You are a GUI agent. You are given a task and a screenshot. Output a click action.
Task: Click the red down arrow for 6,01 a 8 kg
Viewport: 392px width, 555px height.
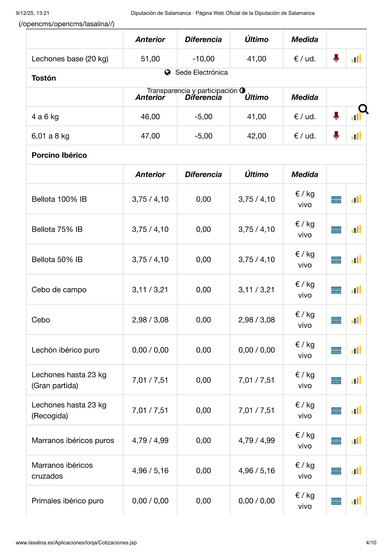336,136
